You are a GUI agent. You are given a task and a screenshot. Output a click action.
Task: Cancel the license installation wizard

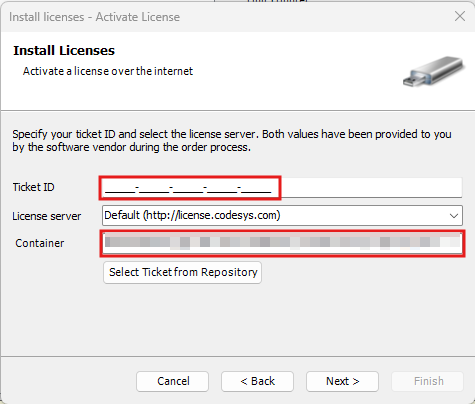172,381
